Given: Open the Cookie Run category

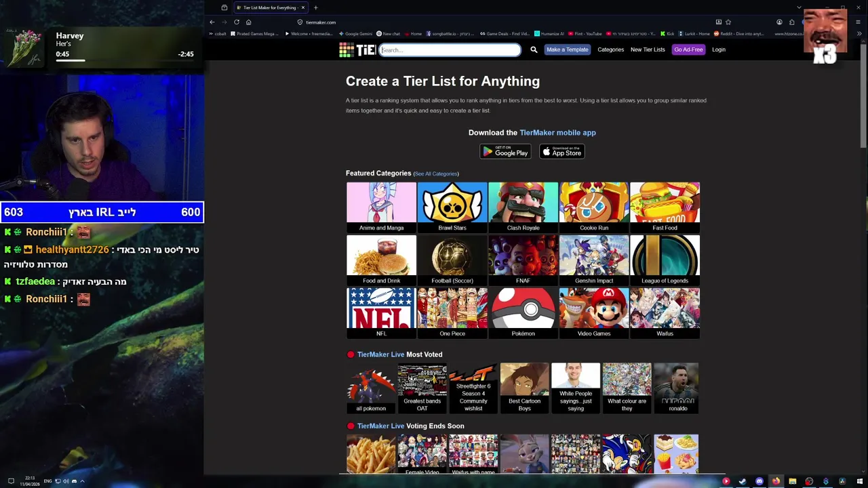Looking at the screenshot, I should click(594, 207).
